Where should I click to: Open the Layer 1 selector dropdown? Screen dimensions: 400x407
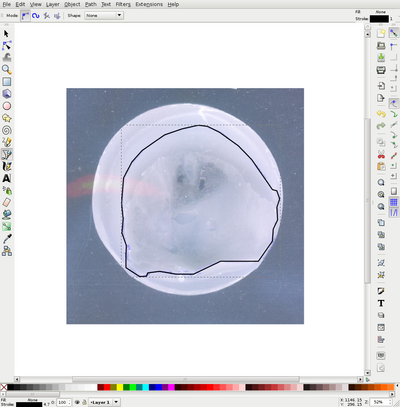[104, 402]
